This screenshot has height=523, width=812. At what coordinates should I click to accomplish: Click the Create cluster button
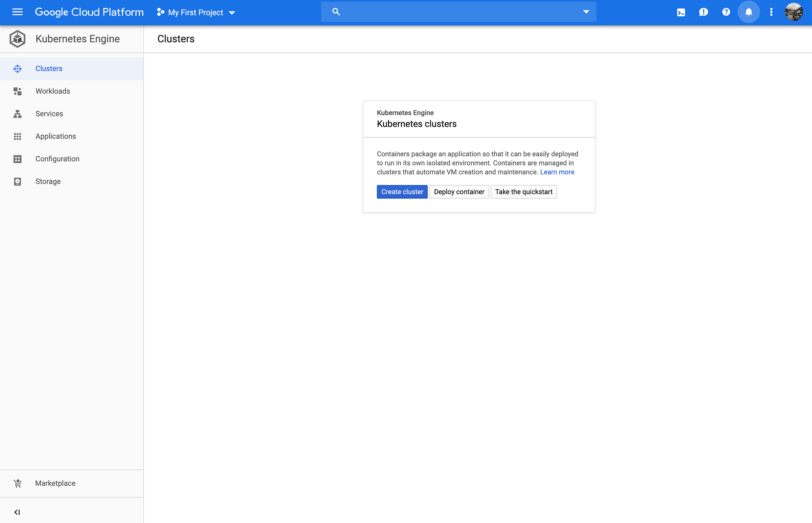(x=402, y=192)
